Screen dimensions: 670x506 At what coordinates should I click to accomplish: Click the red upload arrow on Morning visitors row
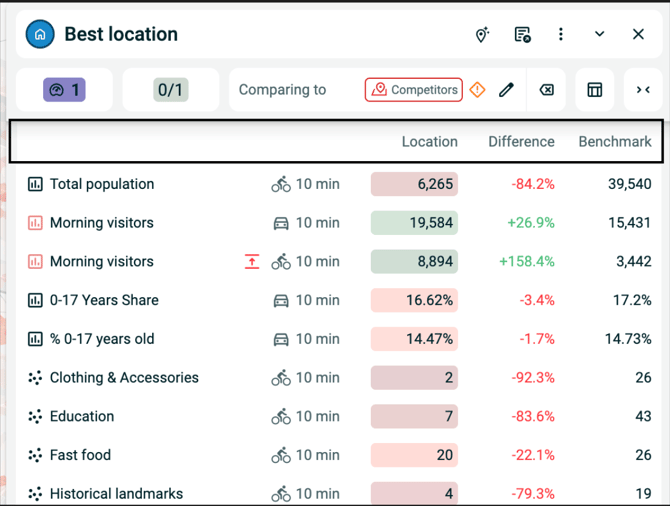[252, 262]
